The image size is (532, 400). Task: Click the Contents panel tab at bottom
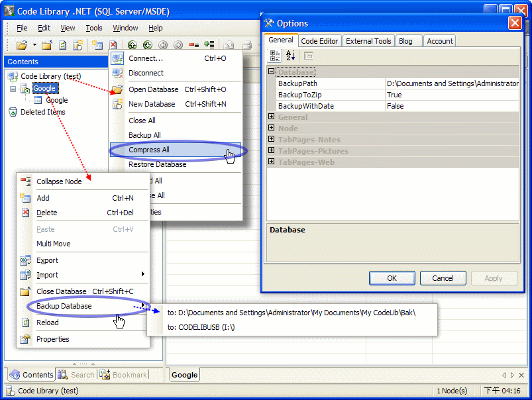click(x=31, y=375)
